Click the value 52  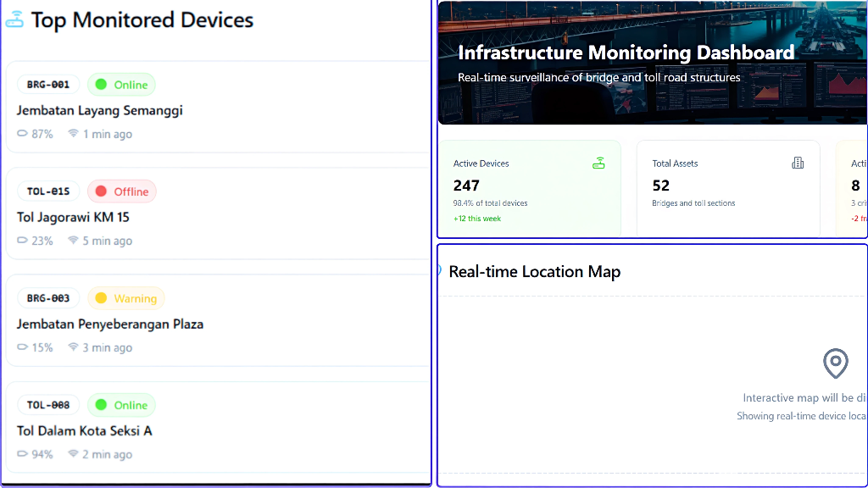(x=661, y=186)
